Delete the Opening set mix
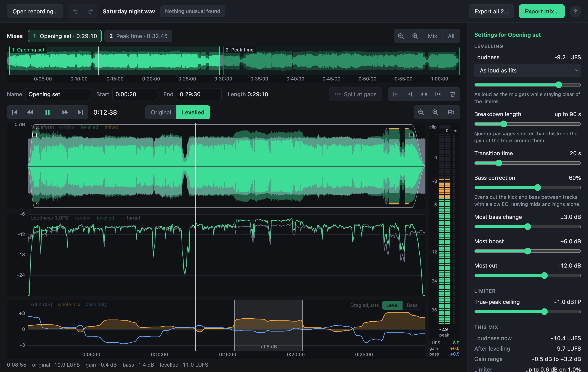Viewport: 588px width, 372px height. pyautogui.click(x=452, y=94)
